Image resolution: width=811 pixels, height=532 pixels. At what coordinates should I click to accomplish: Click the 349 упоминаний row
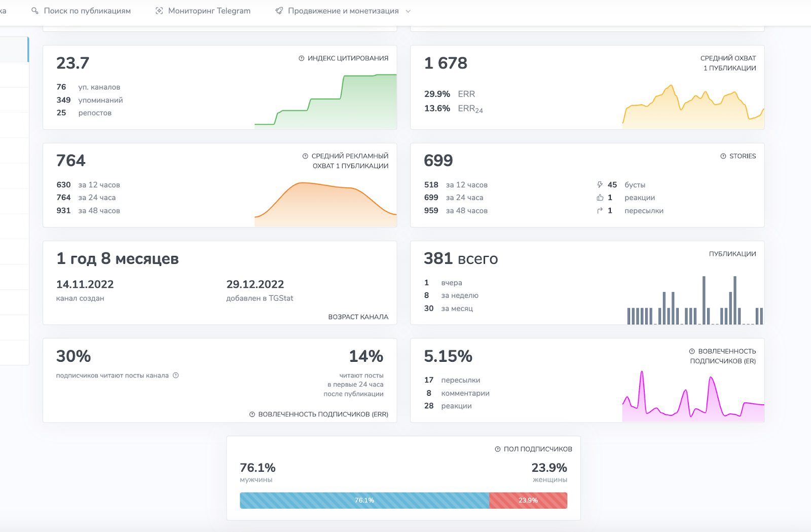[89, 100]
